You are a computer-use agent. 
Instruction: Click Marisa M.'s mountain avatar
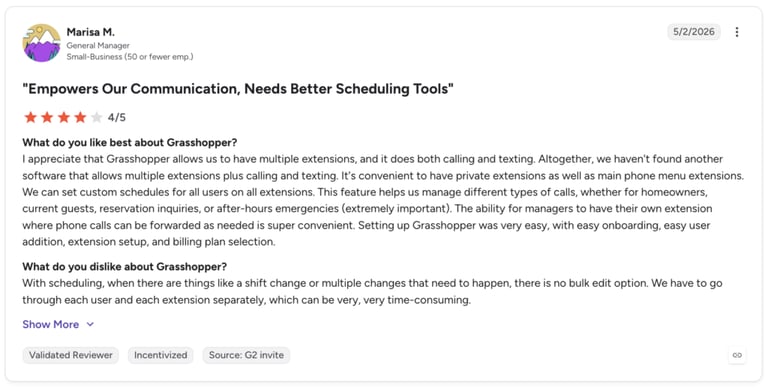[x=42, y=43]
